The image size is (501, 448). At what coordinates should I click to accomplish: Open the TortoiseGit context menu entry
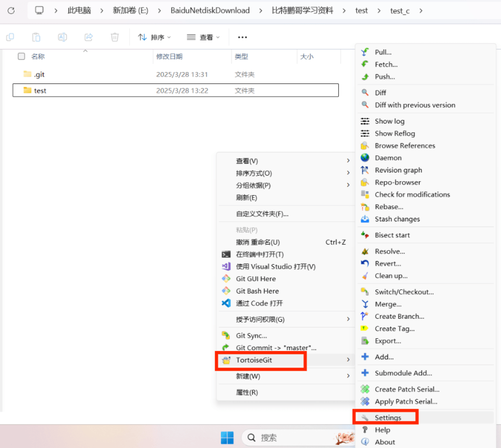[286, 360]
